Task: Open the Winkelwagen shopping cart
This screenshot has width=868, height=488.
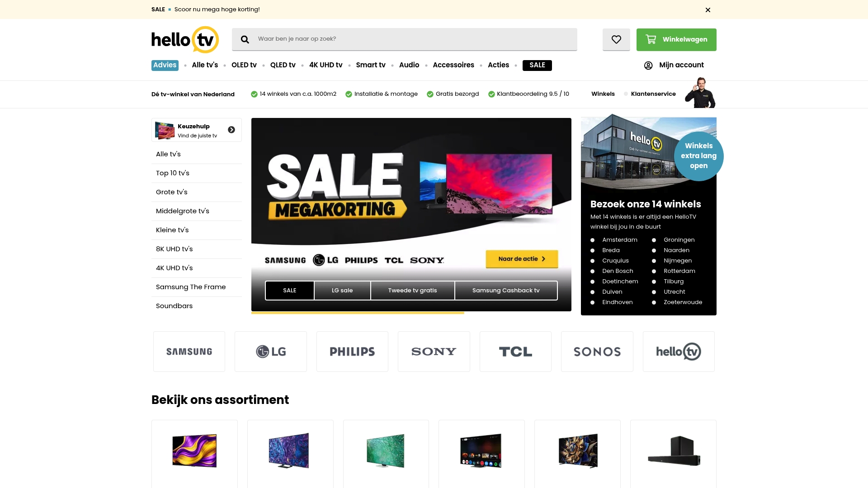Action: (x=676, y=39)
